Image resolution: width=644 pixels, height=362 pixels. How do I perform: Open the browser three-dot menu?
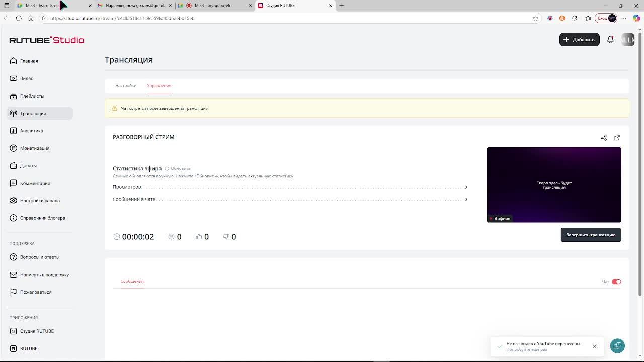(624, 18)
